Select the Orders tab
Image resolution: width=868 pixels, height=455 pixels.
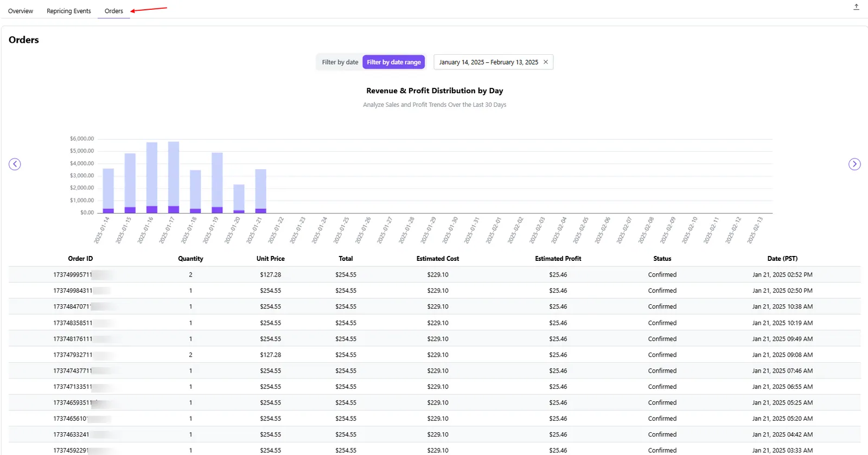pos(114,11)
